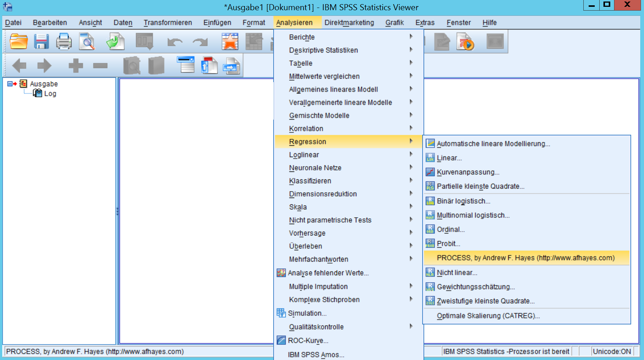Click the Run script play icon
644x360 pixels.
click(x=465, y=41)
